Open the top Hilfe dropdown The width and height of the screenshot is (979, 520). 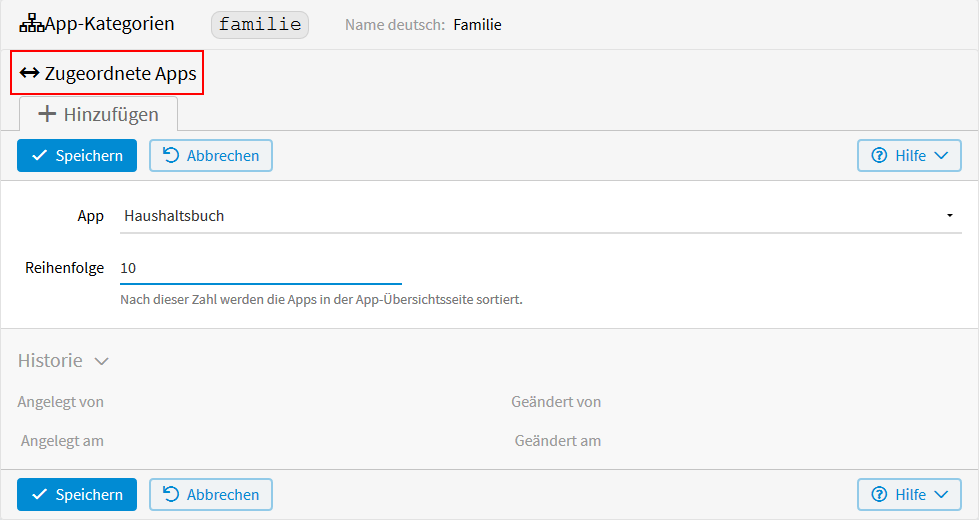coord(909,155)
